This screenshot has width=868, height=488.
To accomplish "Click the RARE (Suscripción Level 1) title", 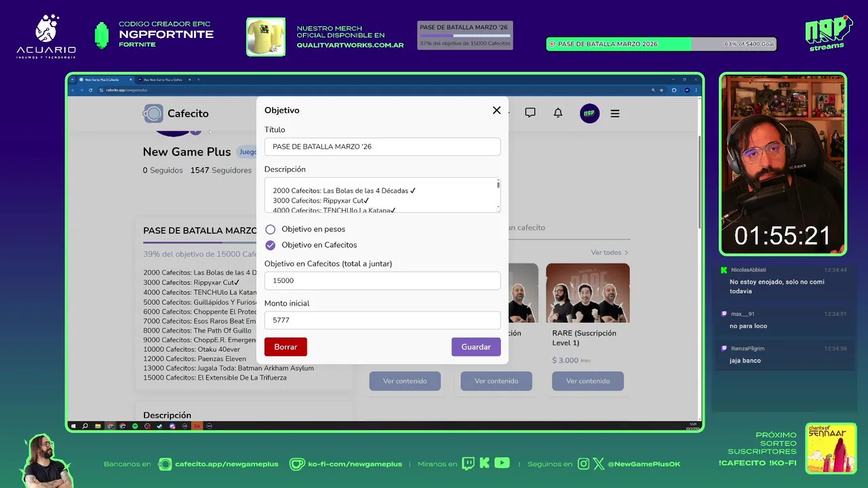I will tap(585, 338).
